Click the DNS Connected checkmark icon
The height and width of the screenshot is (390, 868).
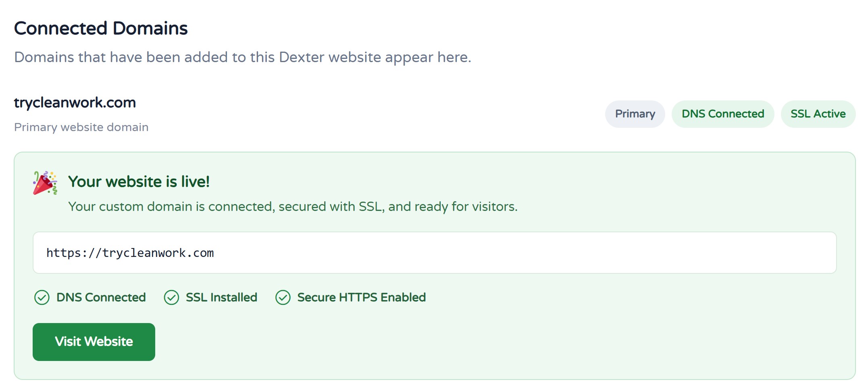pyautogui.click(x=42, y=298)
